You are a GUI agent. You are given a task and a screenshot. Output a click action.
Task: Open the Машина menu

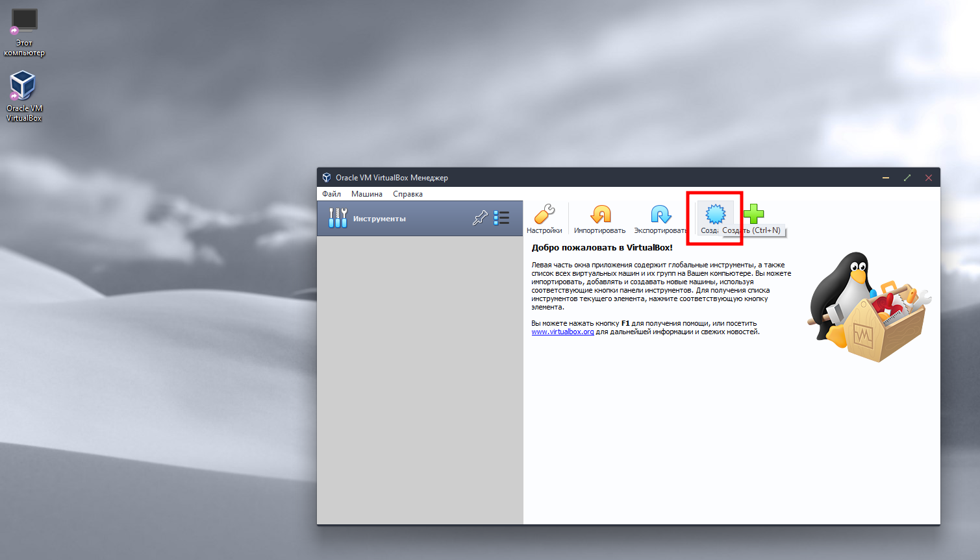pos(367,194)
